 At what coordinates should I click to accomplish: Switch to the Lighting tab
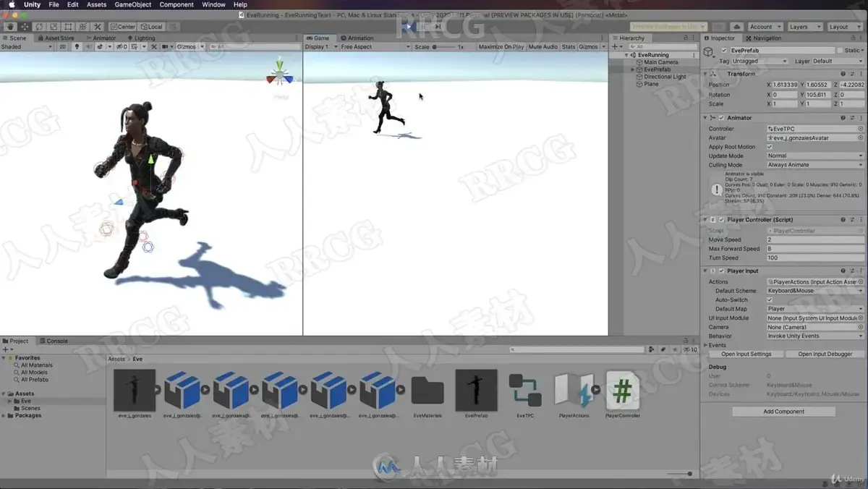141,38
